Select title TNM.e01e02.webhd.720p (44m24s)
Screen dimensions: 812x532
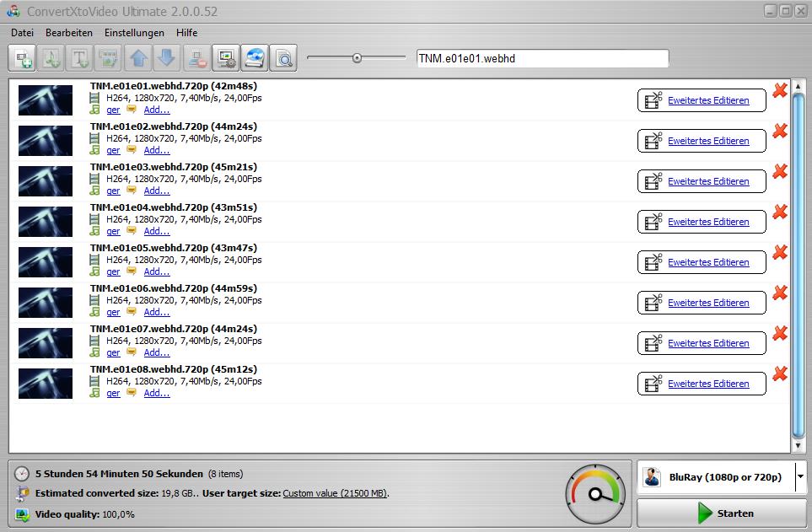pos(174,126)
